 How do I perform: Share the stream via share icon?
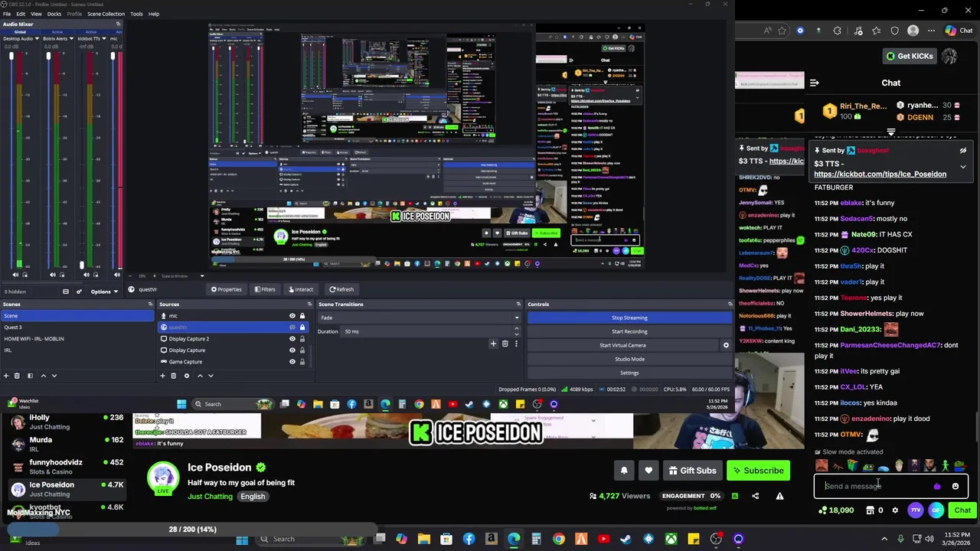755,496
